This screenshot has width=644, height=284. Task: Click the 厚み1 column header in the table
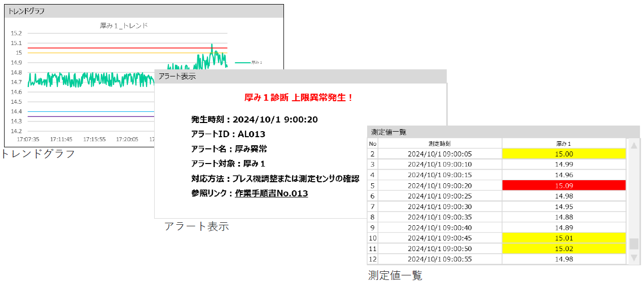[x=564, y=144]
